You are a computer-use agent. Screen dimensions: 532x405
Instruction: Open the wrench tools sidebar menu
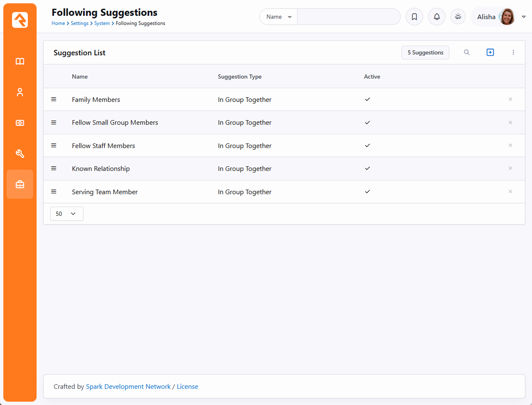(x=20, y=154)
